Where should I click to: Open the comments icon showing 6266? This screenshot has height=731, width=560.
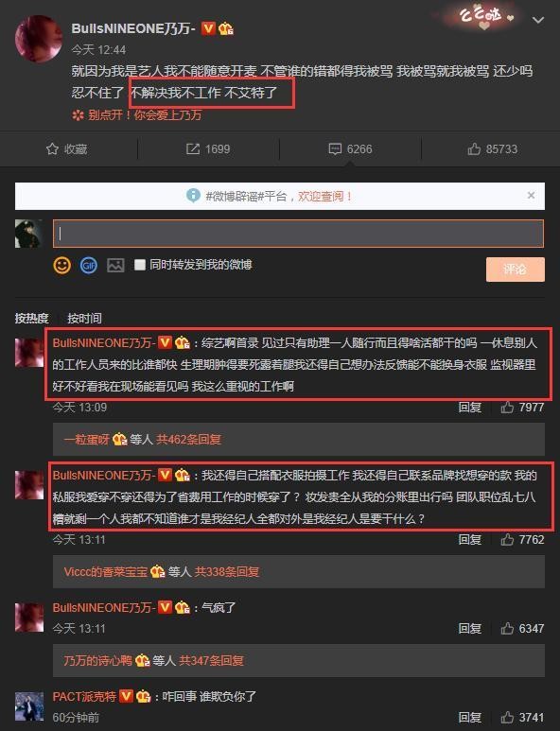[x=335, y=149]
